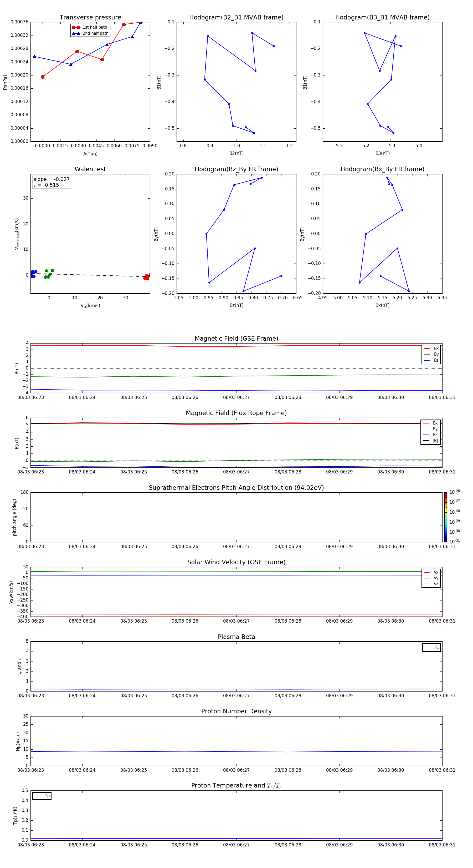Viewport: 473px width, 868px height.
Task: Click the 'B2(nT)' x-axis label
Action: [236, 153]
